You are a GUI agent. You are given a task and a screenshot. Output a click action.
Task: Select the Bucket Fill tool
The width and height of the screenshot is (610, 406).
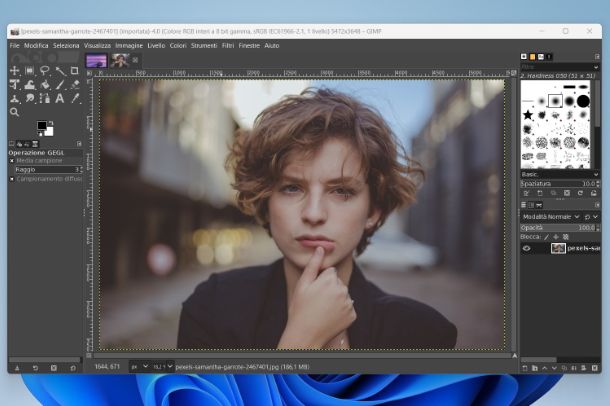pyautogui.click(x=45, y=84)
